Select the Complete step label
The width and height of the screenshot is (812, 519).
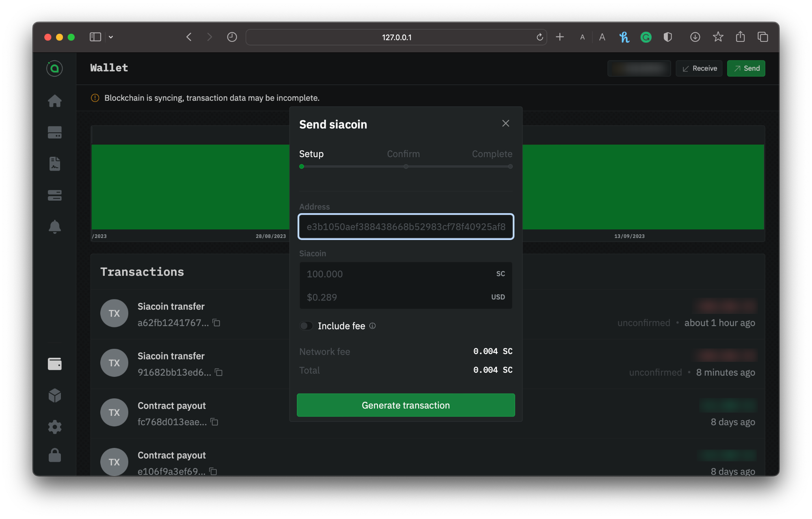(x=492, y=154)
